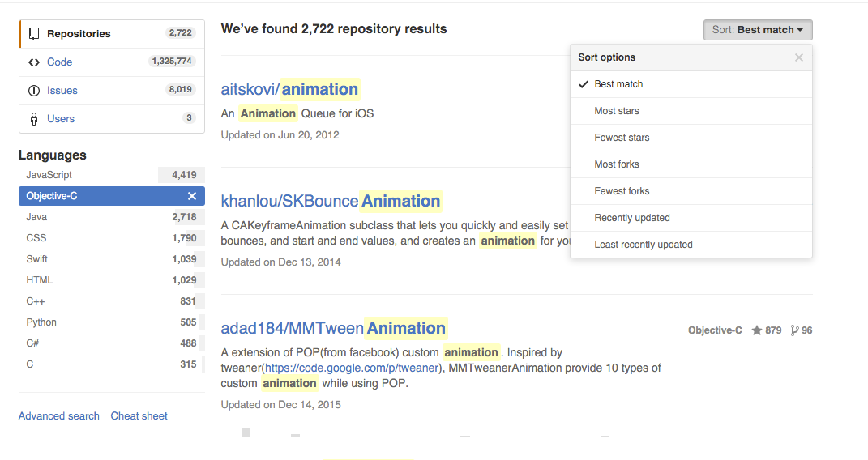Filter results by JavaScript language
This screenshot has width=868, height=460.
pos(49,175)
